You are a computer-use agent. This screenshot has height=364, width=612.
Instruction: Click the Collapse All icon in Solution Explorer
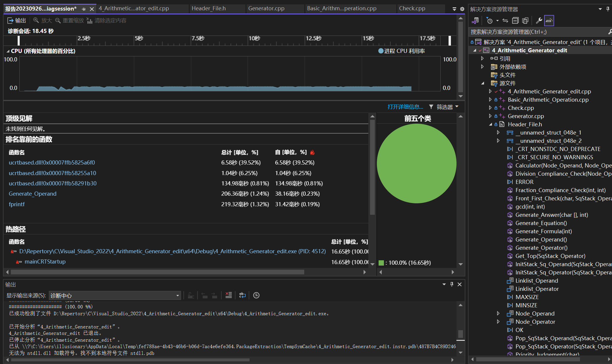tap(515, 21)
